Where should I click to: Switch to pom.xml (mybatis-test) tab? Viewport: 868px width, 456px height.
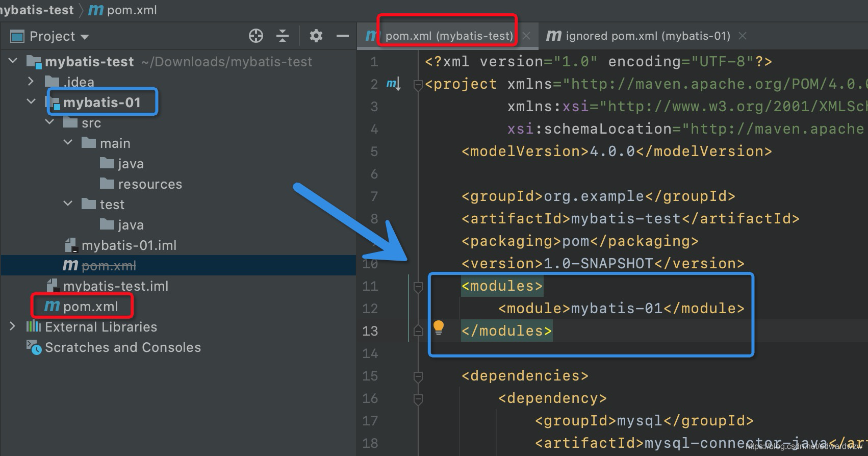tap(449, 36)
